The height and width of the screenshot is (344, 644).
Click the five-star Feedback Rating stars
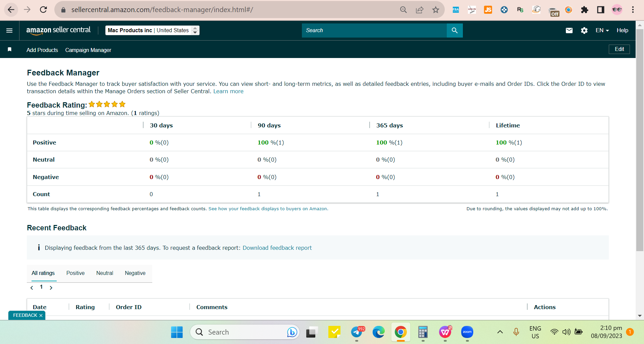[x=107, y=104]
